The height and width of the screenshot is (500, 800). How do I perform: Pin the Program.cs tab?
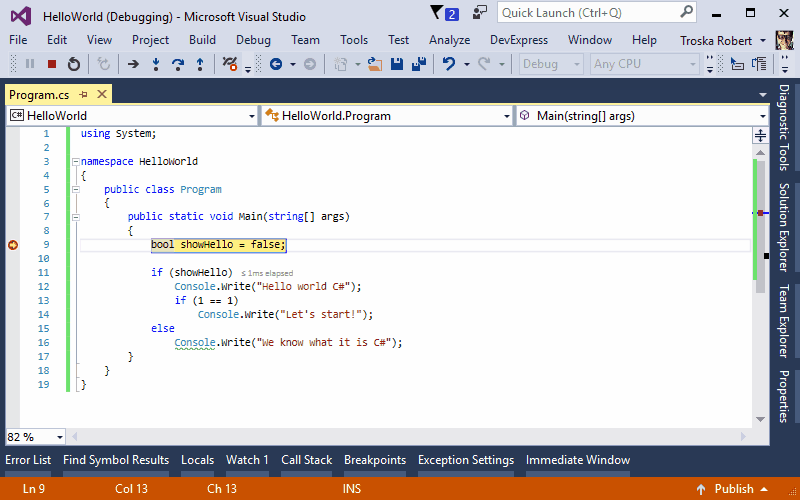[84, 94]
